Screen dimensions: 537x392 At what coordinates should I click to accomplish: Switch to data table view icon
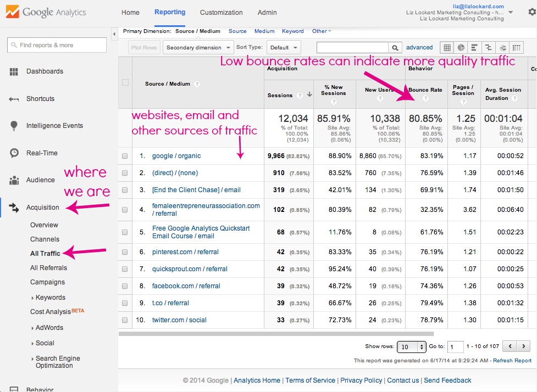click(447, 48)
